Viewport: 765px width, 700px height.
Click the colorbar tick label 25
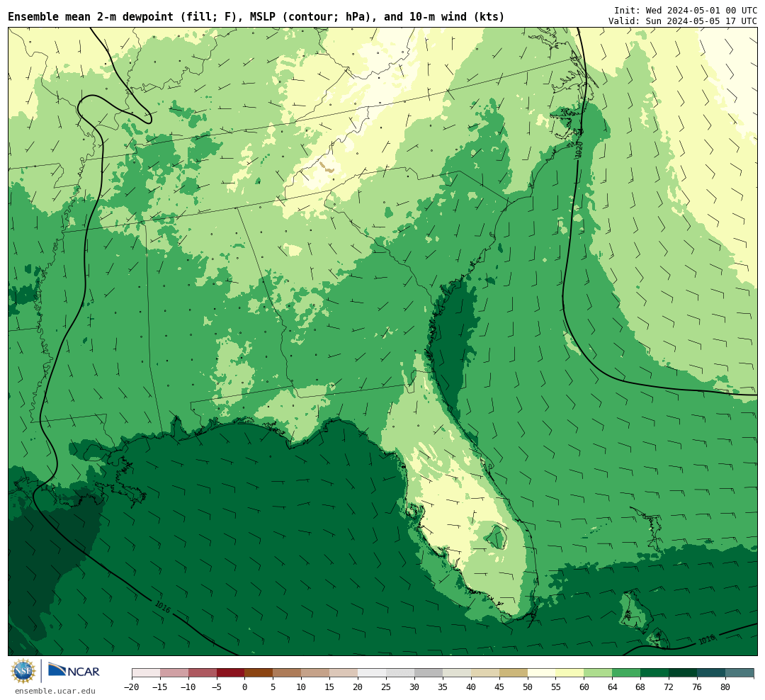pos(387,687)
